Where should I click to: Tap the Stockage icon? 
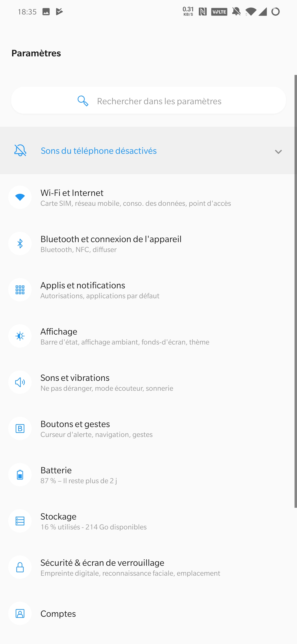(x=20, y=521)
